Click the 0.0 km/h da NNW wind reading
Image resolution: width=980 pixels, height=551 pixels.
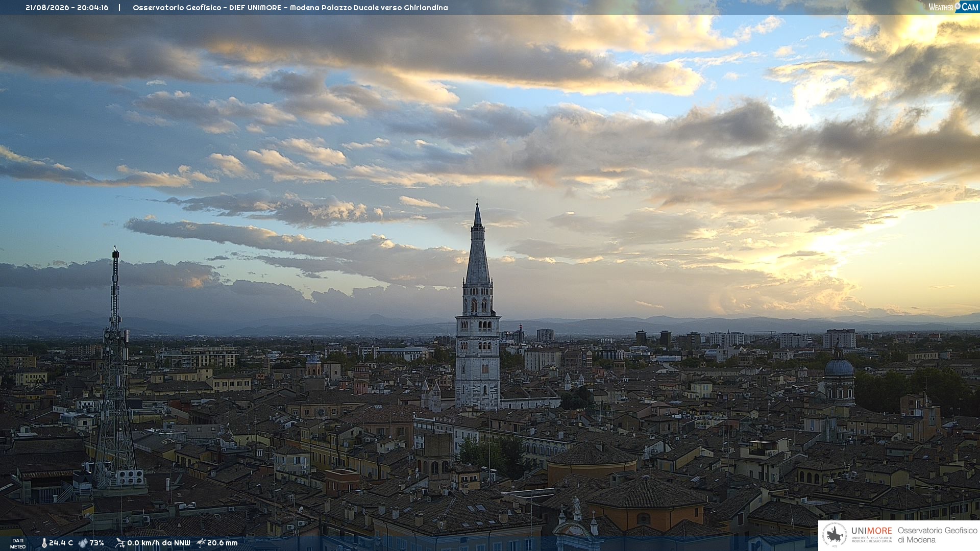coord(158,543)
